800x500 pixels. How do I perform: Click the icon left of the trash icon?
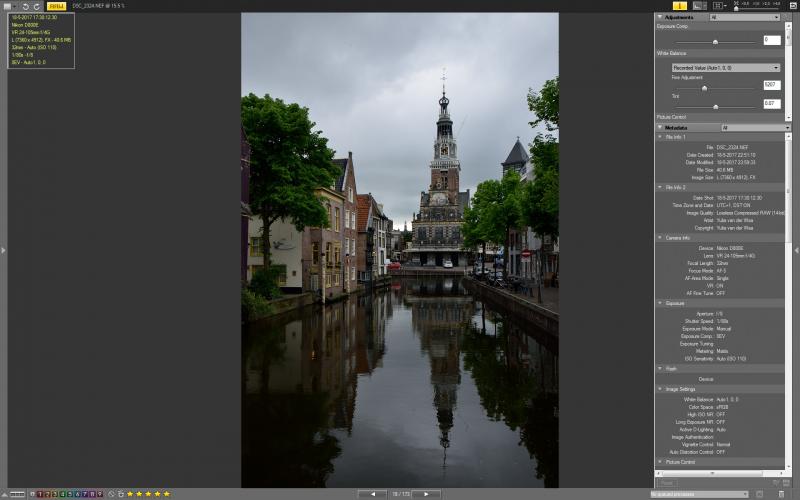pos(759,494)
